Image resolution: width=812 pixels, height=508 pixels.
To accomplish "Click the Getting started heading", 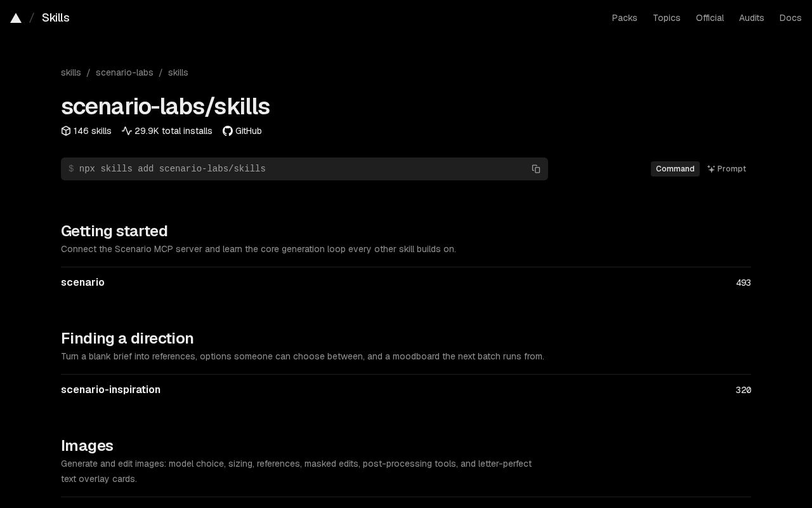I will point(114,231).
